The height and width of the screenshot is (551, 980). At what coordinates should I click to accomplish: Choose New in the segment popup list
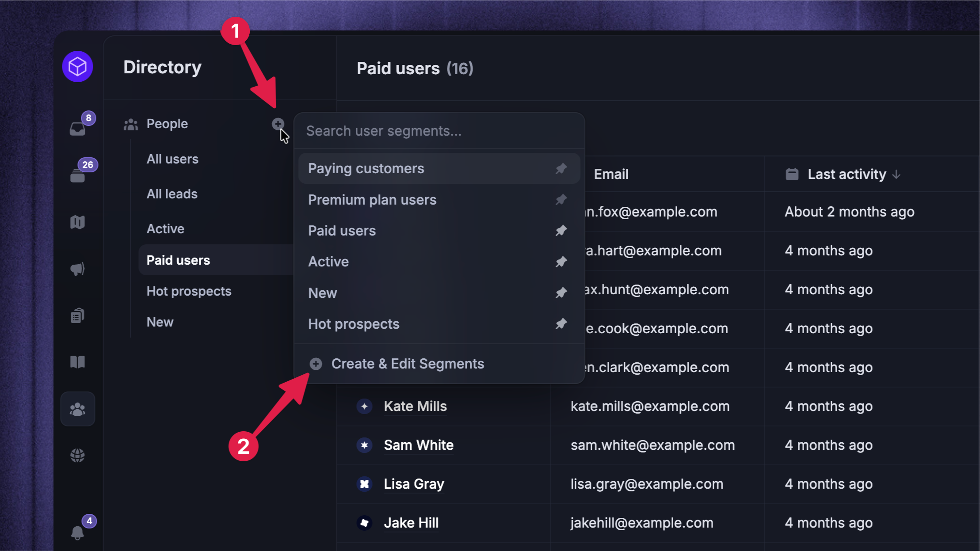coord(439,293)
